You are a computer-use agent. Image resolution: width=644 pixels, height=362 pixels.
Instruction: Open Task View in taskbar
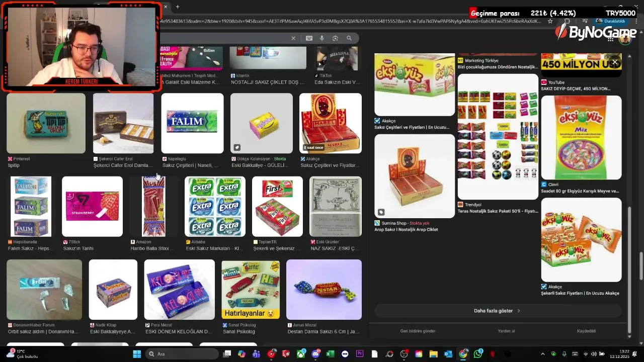[x=227, y=354]
